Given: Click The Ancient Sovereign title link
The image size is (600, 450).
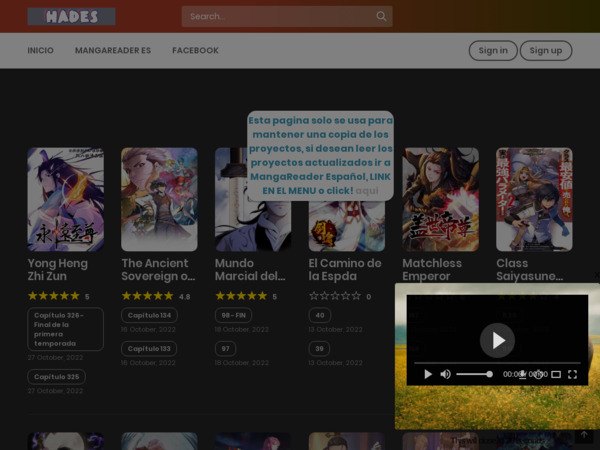Looking at the screenshot, I should tap(158, 269).
